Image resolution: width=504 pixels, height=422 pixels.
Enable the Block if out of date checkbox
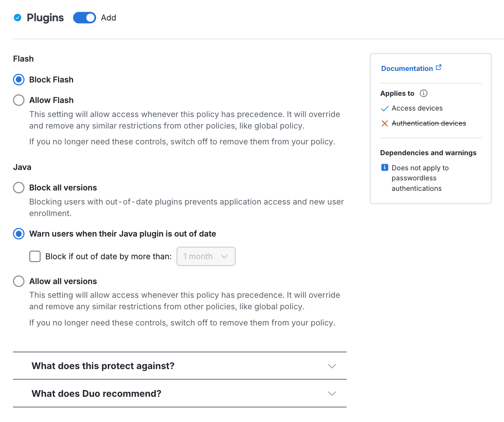(x=35, y=256)
